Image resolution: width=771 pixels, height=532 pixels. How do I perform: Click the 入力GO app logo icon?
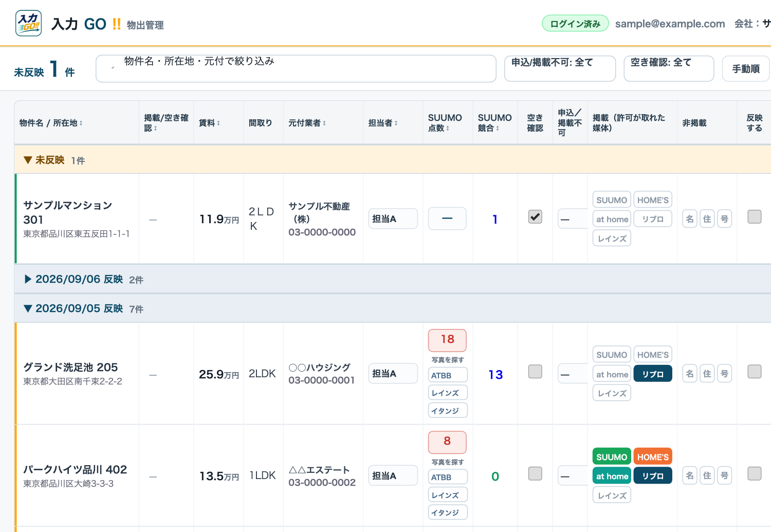click(x=29, y=23)
